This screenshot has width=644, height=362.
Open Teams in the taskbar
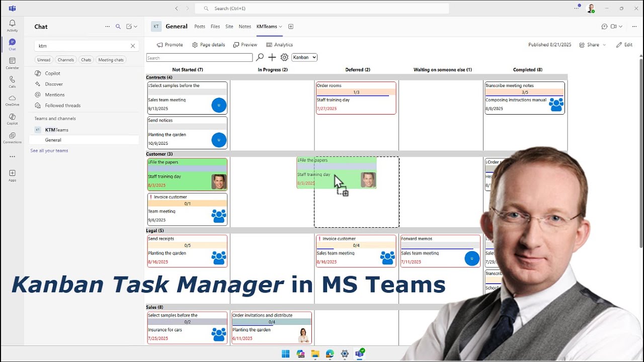(359, 354)
